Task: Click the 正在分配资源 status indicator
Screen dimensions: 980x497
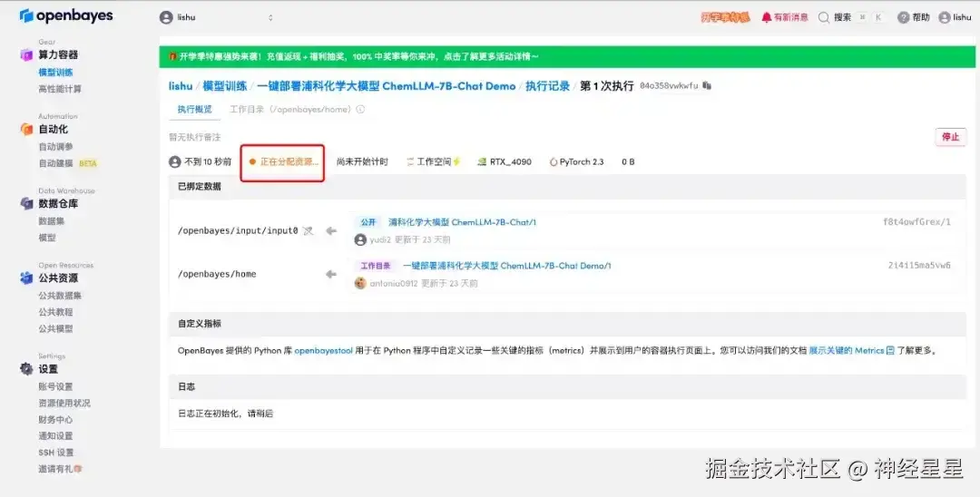Action: tap(283, 161)
